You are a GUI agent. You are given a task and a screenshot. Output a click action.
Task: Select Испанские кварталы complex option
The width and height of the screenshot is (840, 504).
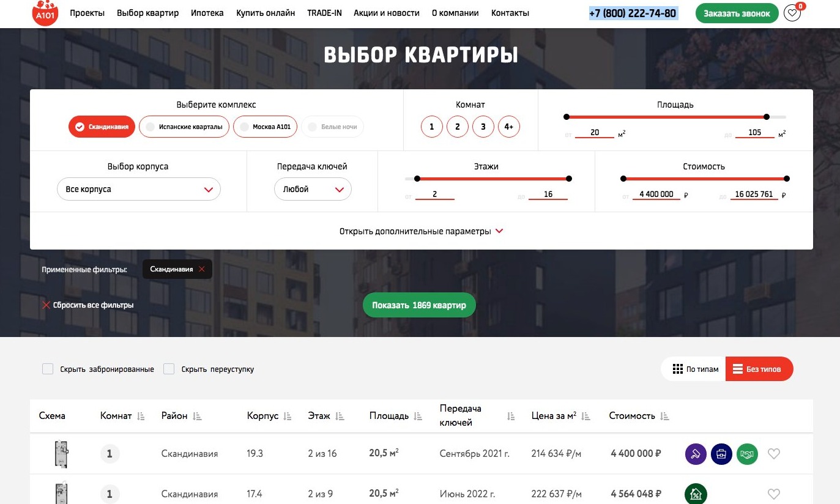coord(185,127)
